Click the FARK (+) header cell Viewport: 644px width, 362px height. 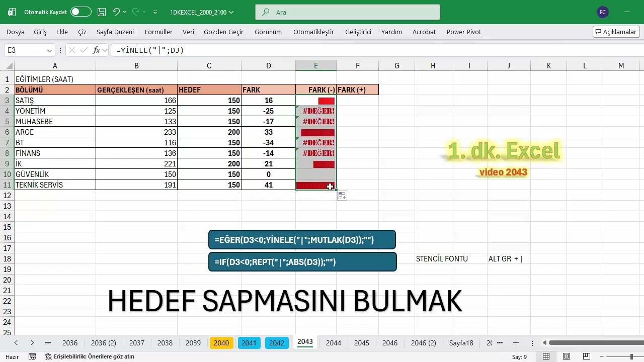358,90
